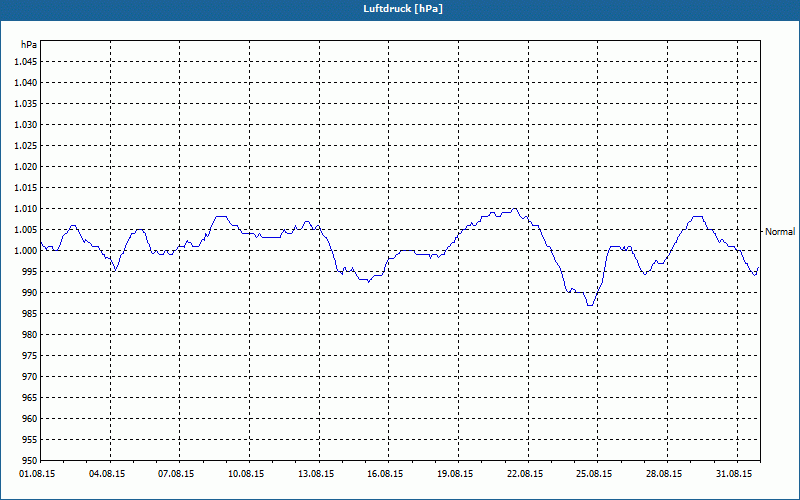Click the 1.020 axis value

click(x=26, y=166)
